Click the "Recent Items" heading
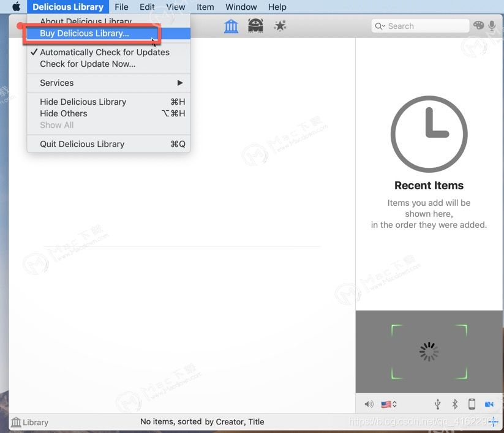The height and width of the screenshot is (433, 504). 429,186
